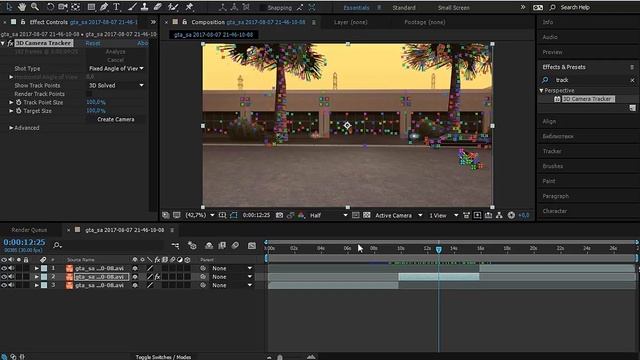Click the timeline layer search icon
Viewport: 640px width, 360px height.
click(x=57, y=245)
